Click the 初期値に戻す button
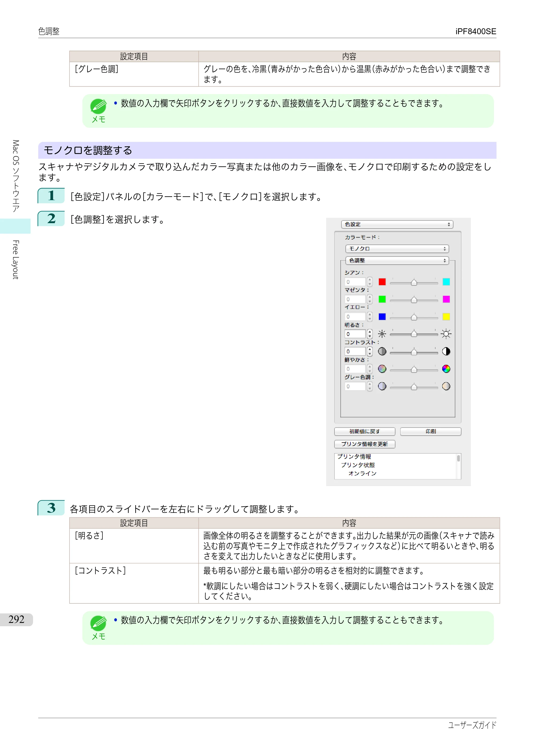 tap(365, 432)
